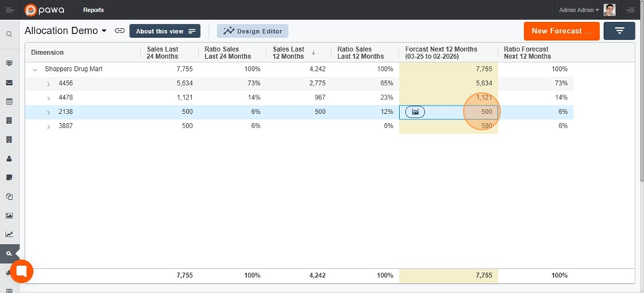Viewport: 644px width, 293px height.
Task: Open the orange chat bubble widget
Action: coord(21,272)
